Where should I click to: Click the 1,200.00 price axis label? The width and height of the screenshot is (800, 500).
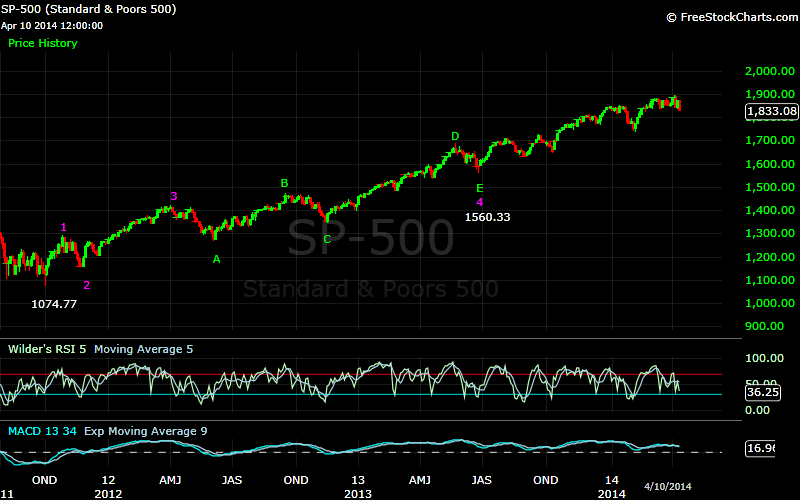tap(770, 257)
